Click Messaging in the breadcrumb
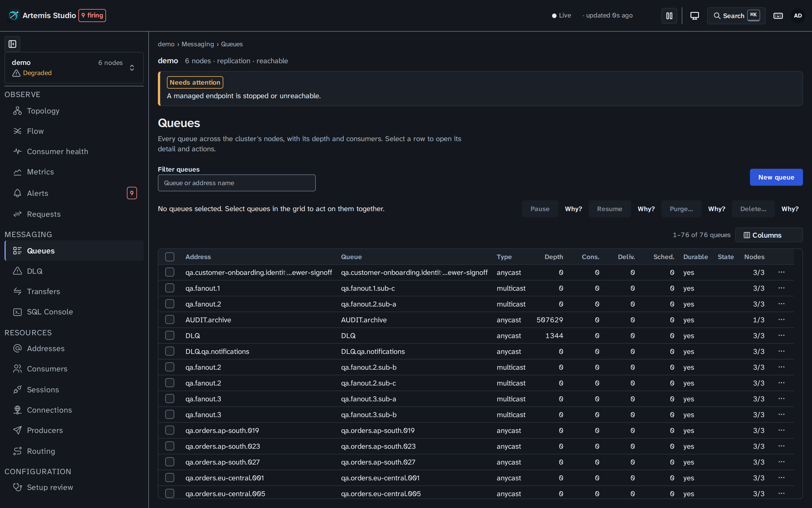 coord(198,44)
